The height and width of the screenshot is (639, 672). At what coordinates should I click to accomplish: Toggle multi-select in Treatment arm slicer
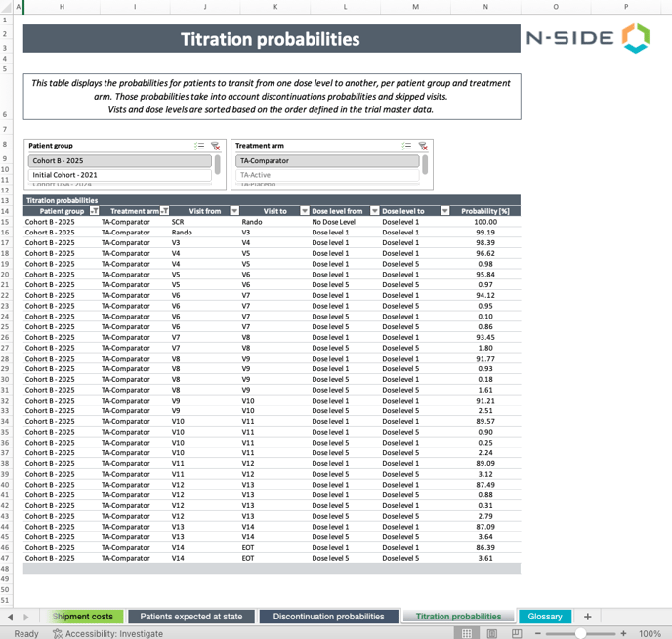(406, 146)
